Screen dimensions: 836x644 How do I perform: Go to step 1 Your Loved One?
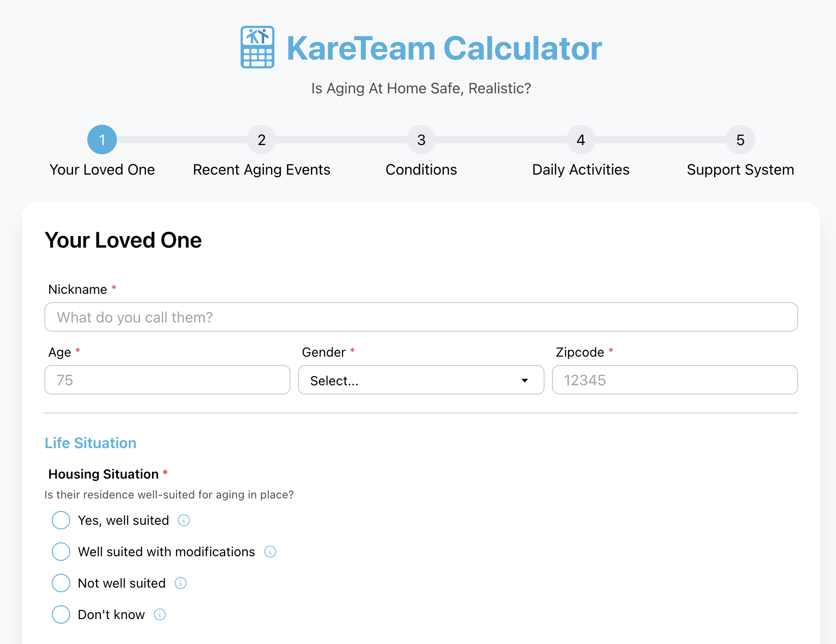pyautogui.click(x=102, y=140)
